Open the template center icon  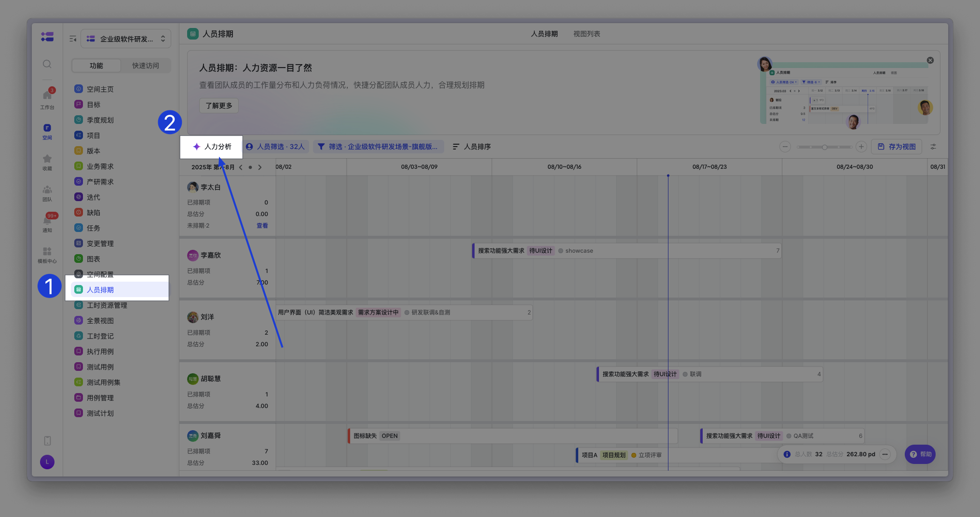click(x=47, y=252)
